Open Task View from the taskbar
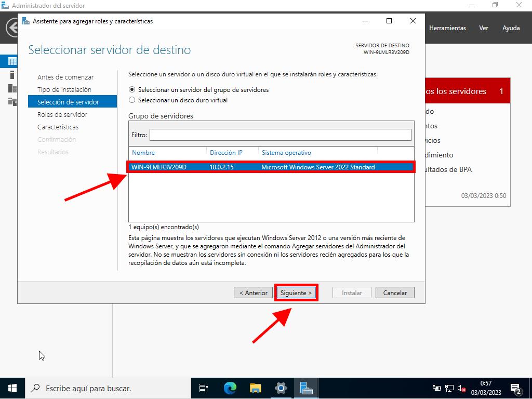Viewport: 532px width, 399px height. click(x=204, y=388)
